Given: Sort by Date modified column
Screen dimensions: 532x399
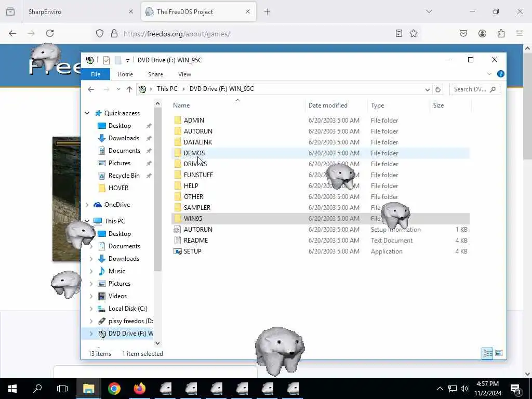Looking at the screenshot, I should (336, 105).
